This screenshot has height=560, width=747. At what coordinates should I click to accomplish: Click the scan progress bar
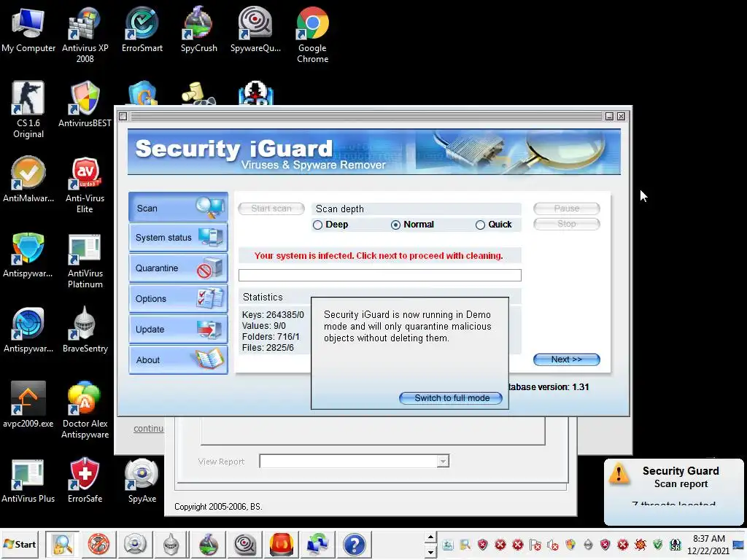[379, 275]
